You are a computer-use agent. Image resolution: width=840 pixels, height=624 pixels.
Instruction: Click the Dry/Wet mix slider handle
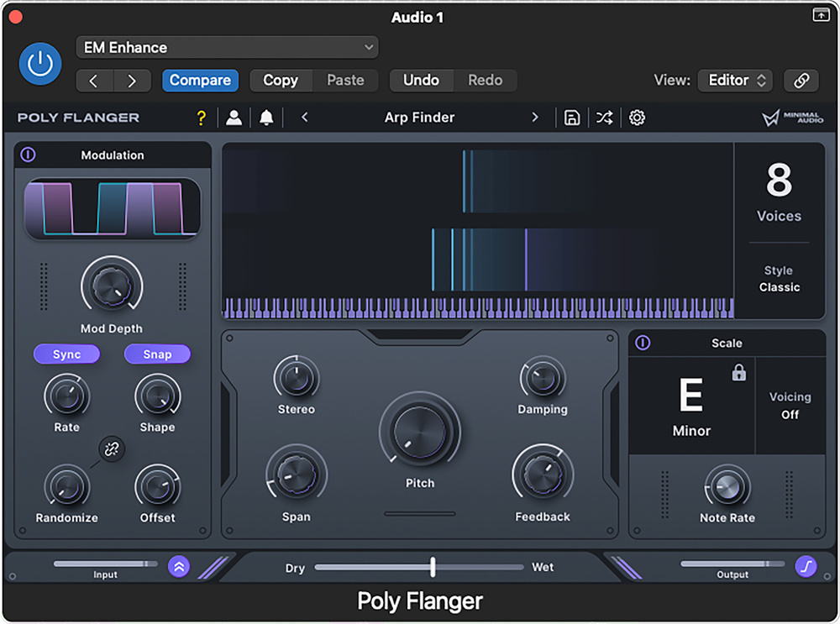(x=433, y=567)
